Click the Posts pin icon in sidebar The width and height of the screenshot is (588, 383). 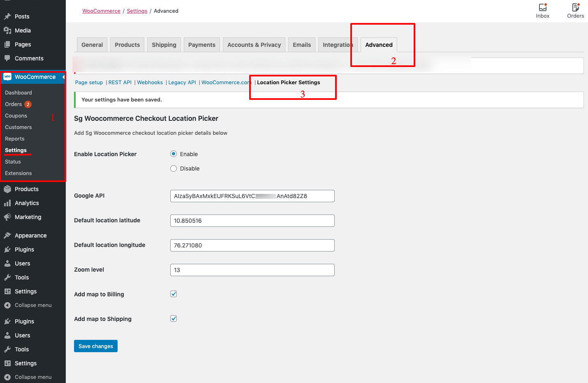pyautogui.click(x=7, y=16)
